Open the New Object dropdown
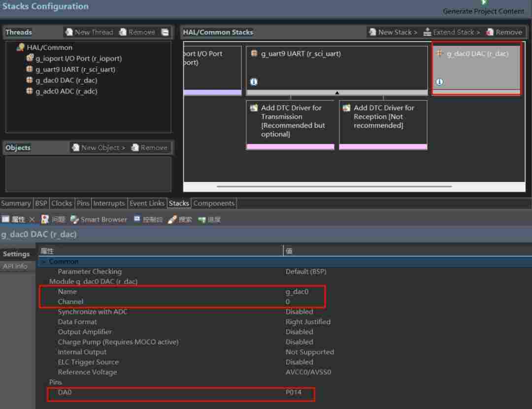532x409 pixels. [x=98, y=147]
